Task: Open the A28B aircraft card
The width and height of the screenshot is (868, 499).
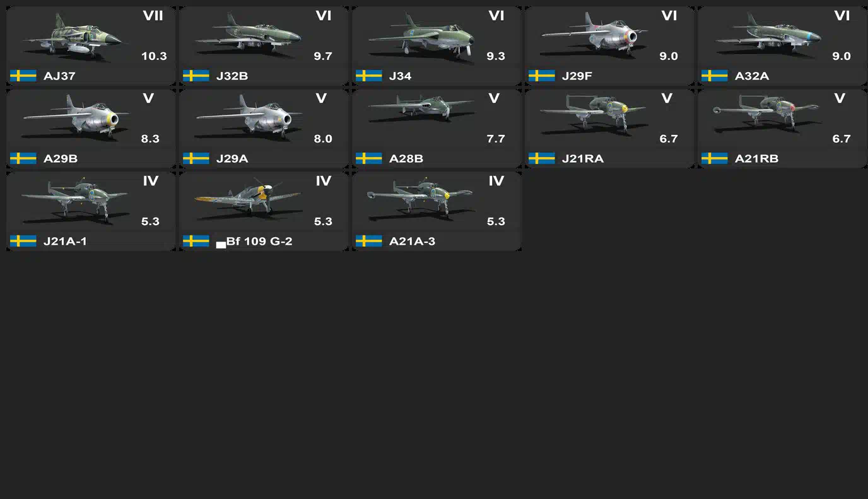Action: (x=437, y=129)
